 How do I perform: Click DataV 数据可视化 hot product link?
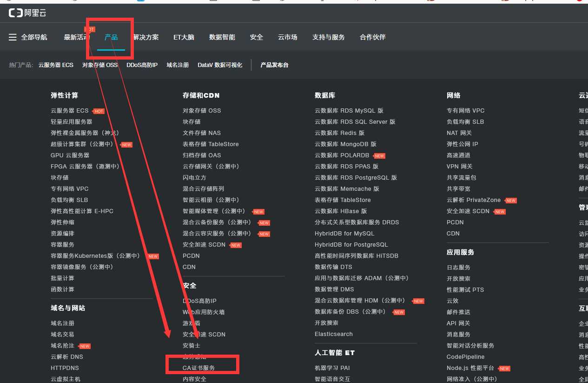coord(220,65)
